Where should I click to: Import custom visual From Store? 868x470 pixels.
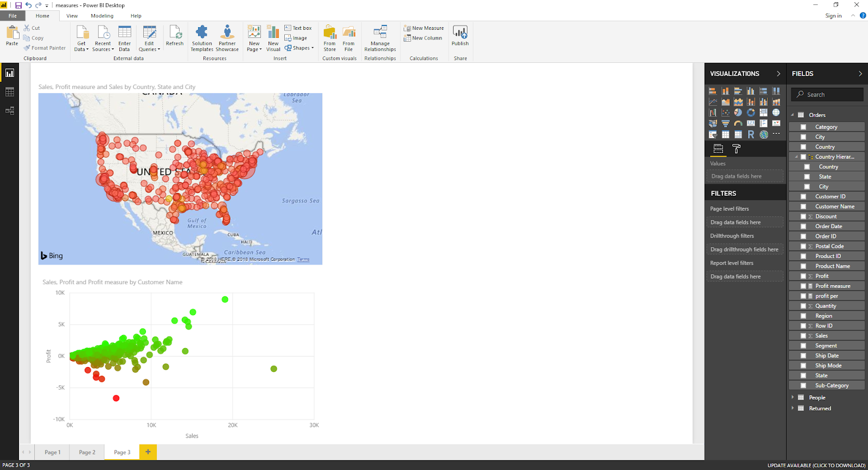[330, 38]
